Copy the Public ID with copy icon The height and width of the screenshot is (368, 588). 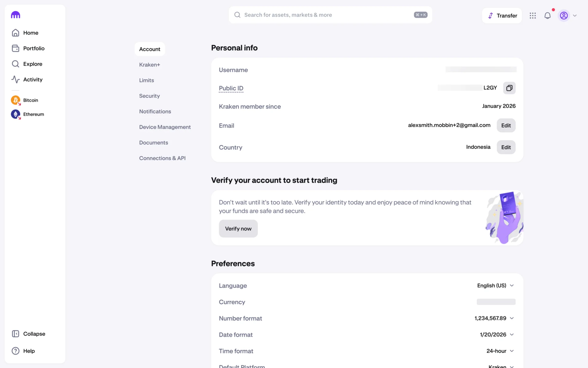tap(509, 88)
